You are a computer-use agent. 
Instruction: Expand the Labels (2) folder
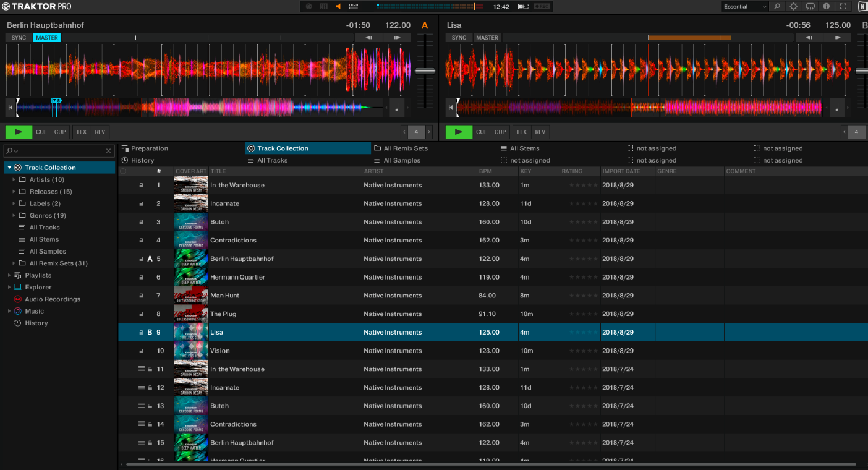point(15,203)
